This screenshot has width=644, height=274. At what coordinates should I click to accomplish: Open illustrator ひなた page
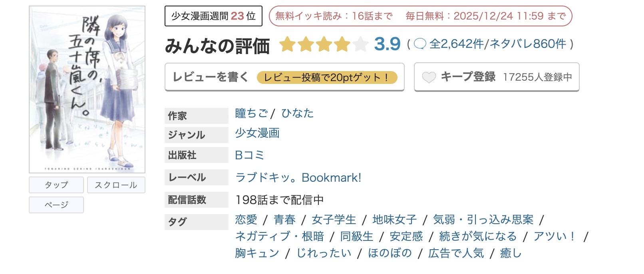click(299, 113)
